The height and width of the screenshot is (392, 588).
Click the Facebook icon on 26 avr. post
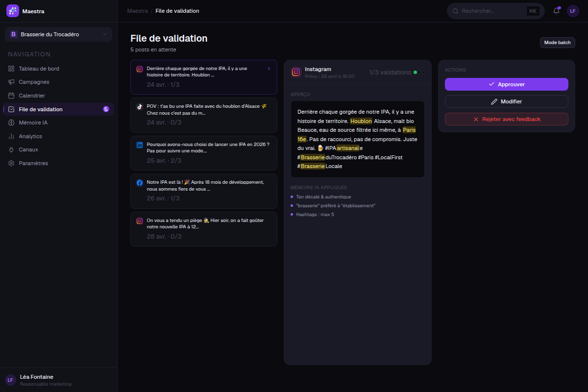click(x=140, y=183)
